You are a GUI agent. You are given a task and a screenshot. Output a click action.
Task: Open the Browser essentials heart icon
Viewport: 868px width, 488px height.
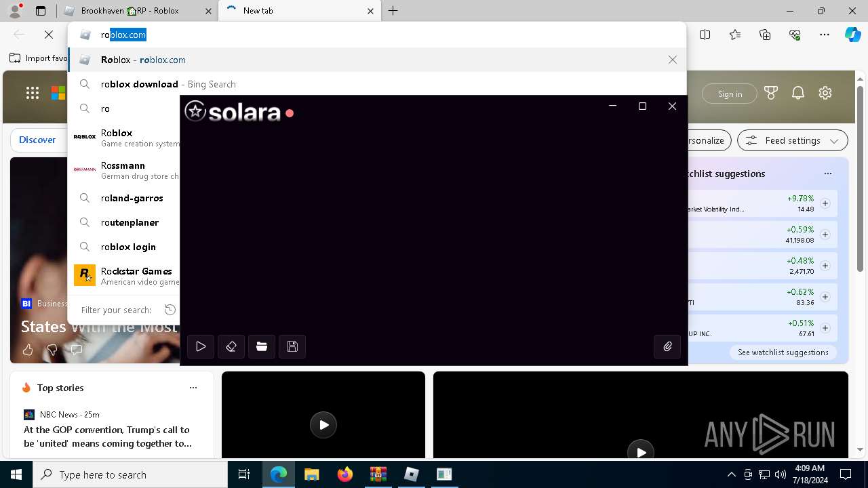[795, 35]
